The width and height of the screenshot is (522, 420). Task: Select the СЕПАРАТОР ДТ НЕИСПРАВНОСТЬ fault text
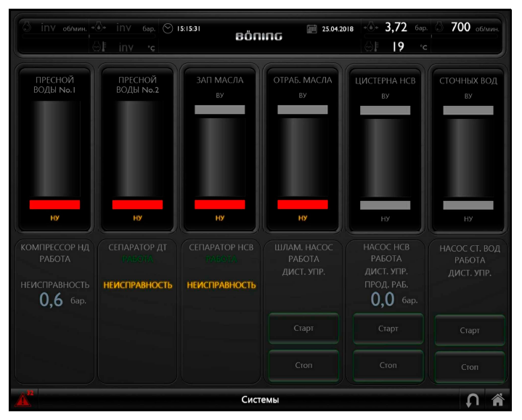click(x=138, y=285)
